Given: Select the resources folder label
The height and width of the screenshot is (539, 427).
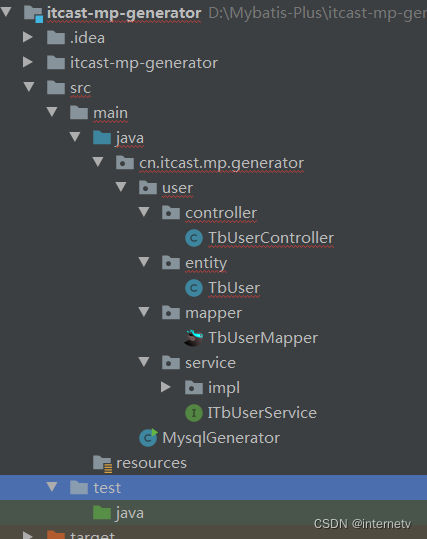Looking at the screenshot, I should coord(151,463).
